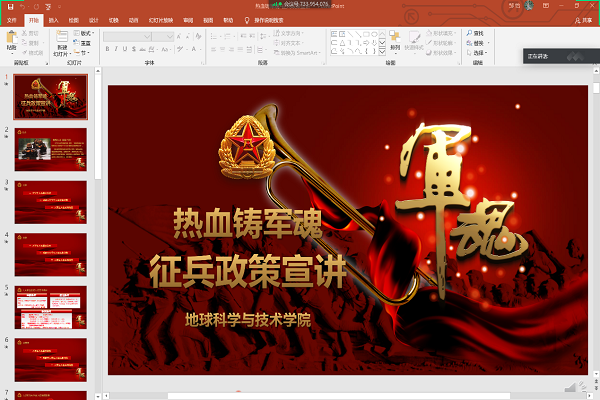Toggle italic formatting button I
600x400 pixels.
coord(116,48)
